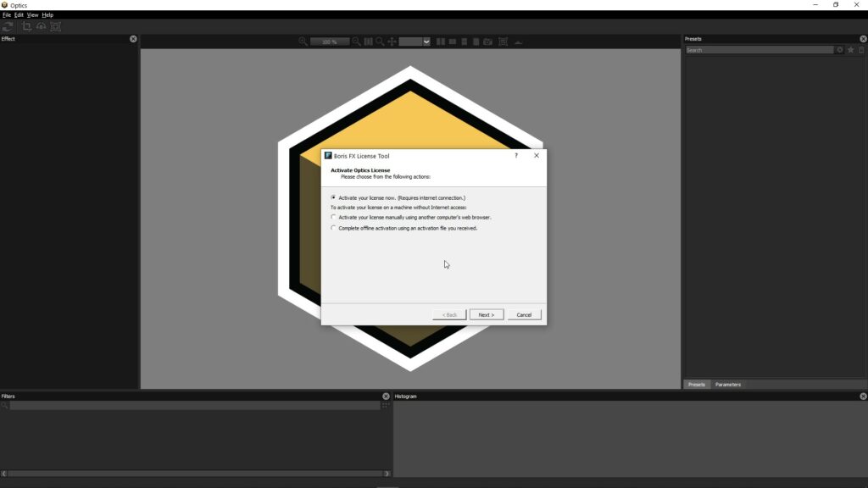
Task: Click the fit-to-frame icon in the viewer toolbar
Action: pos(504,42)
